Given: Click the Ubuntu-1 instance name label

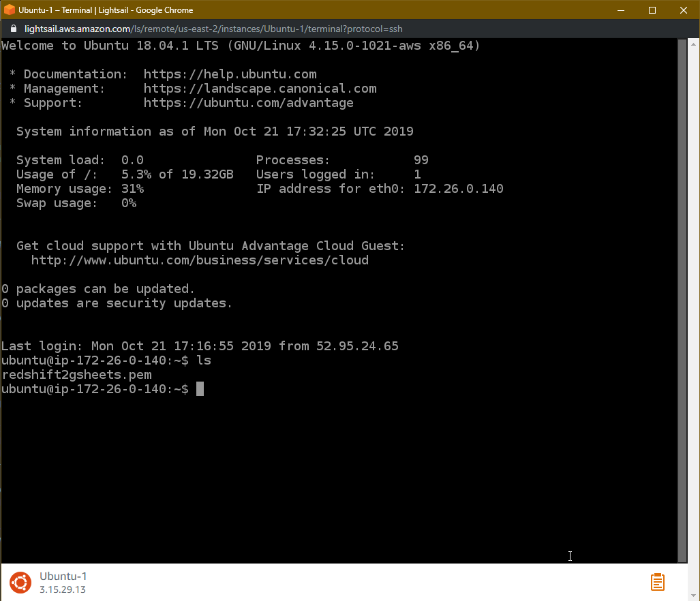Looking at the screenshot, I should (63, 576).
